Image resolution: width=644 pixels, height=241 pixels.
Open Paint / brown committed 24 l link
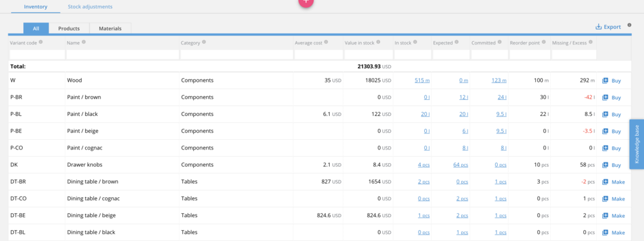(x=502, y=98)
